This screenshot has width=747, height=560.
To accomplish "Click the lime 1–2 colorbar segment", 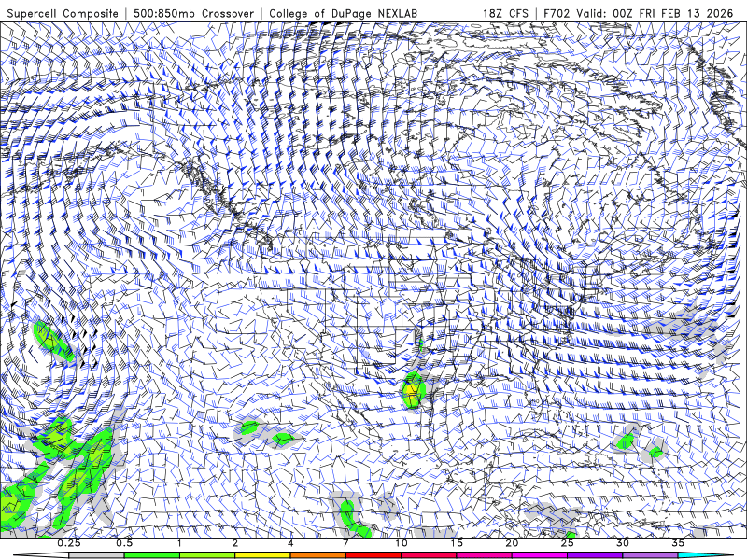I will [207, 555].
